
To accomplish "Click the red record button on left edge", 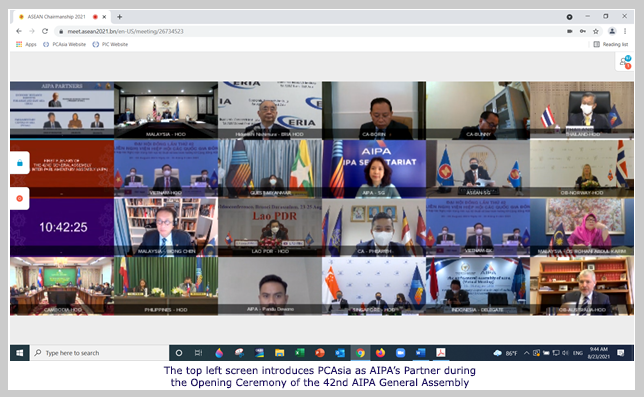I will (19, 198).
